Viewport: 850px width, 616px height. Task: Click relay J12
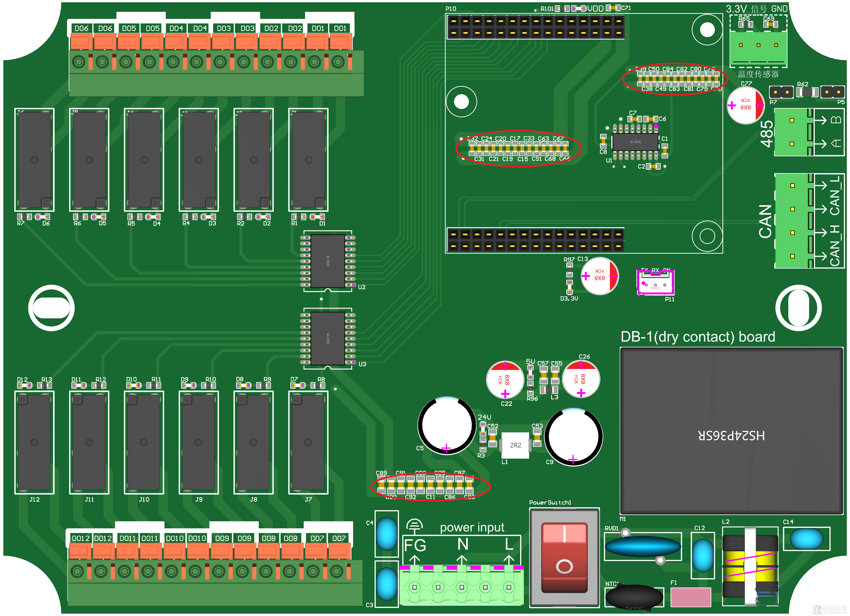(34, 443)
